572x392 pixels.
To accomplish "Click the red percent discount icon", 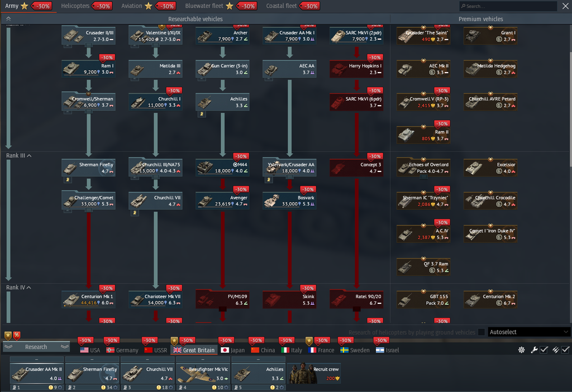I will pyautogui.click(x=17, y=335).
